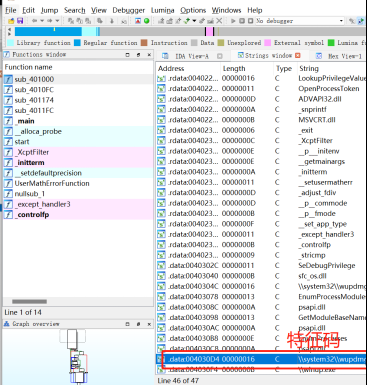Click the green circle toolbar icon
Screen dimensions: 367x385
click(146, 21)
